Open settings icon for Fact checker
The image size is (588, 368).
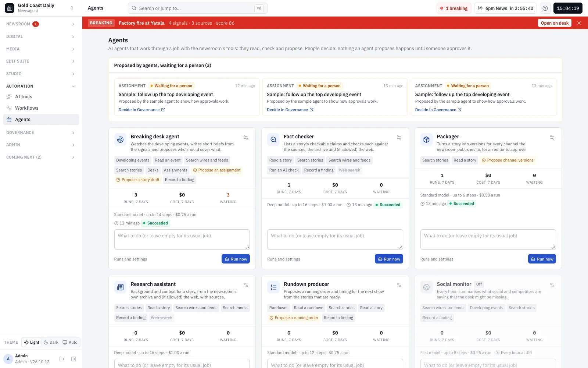399,137
